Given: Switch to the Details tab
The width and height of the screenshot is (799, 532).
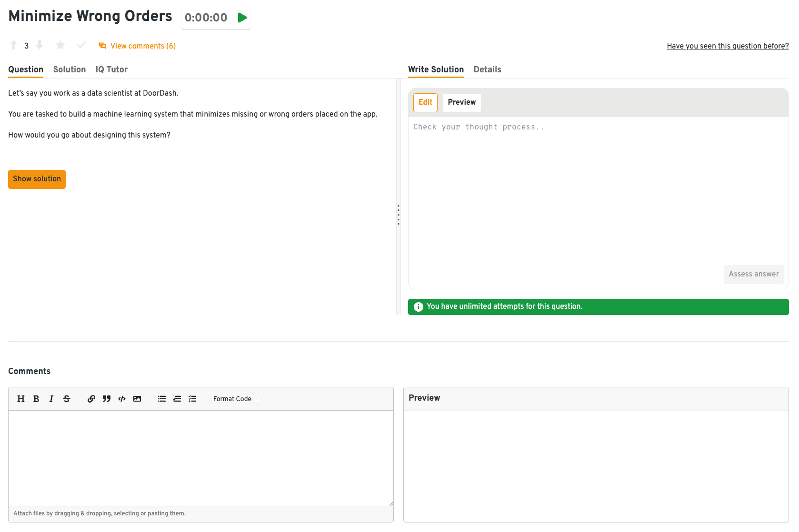Looking at the screenshot, I should click(487, 69).
